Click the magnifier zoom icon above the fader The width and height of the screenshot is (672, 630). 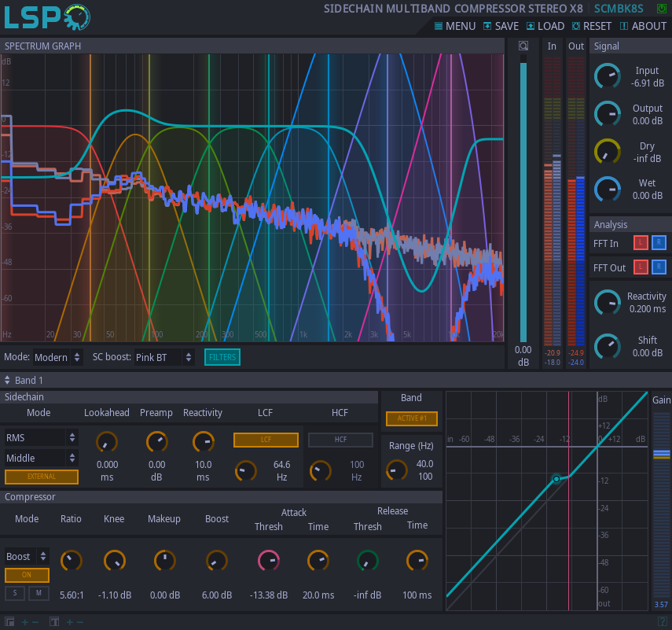pyautogui.click(x=523, y=46)
